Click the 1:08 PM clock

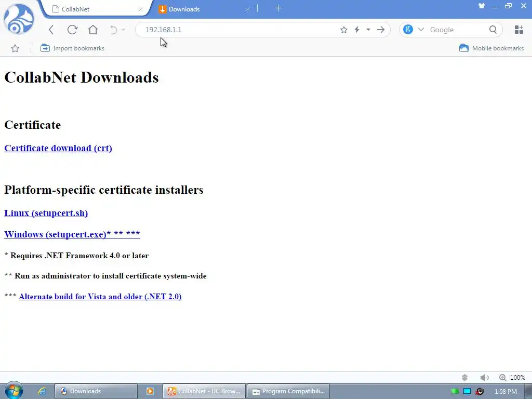pos(506,392)
